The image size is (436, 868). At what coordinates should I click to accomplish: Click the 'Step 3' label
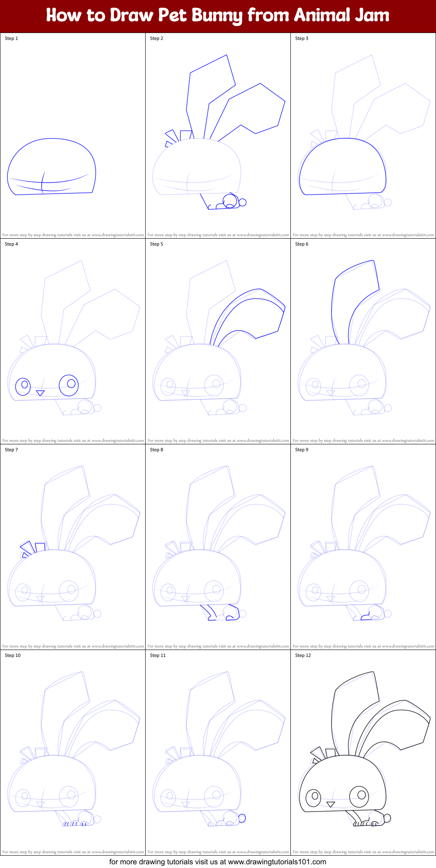(302, 38)
